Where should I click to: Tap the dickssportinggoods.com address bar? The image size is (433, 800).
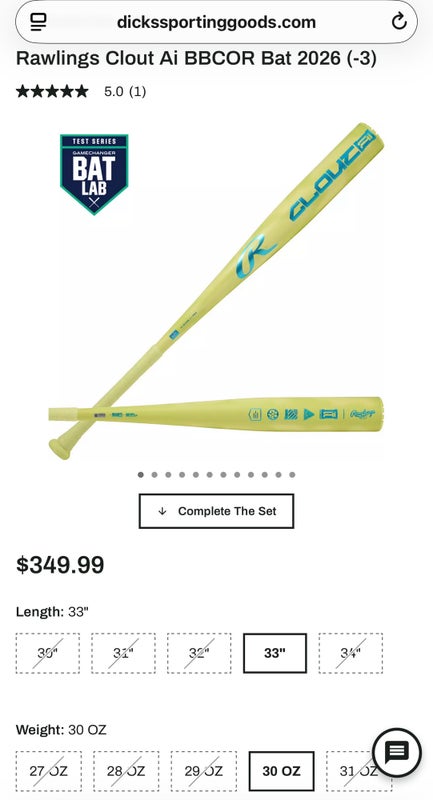pos(216,22)
